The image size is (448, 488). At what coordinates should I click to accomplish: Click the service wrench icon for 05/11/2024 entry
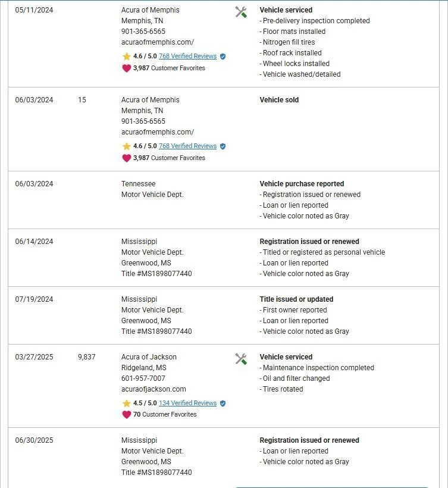click(241, 12)
